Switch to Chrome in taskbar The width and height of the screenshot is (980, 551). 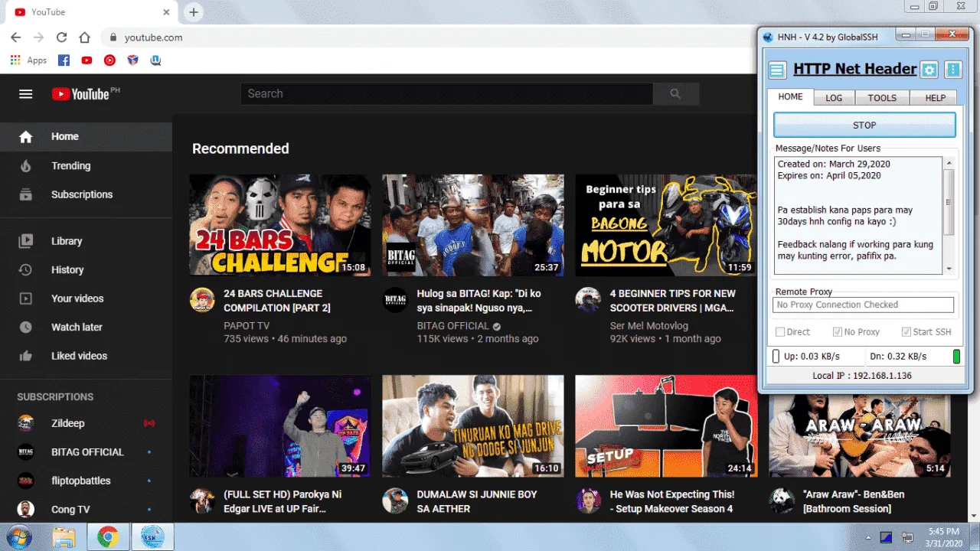click(108, 537)
